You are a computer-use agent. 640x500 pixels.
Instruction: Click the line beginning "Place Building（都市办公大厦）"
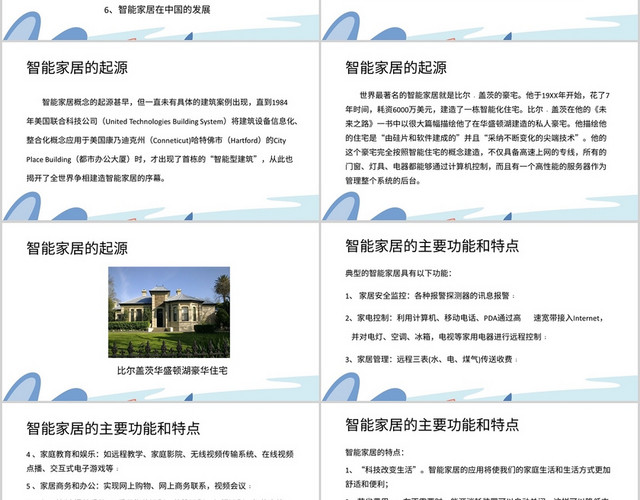click(160, 159)
